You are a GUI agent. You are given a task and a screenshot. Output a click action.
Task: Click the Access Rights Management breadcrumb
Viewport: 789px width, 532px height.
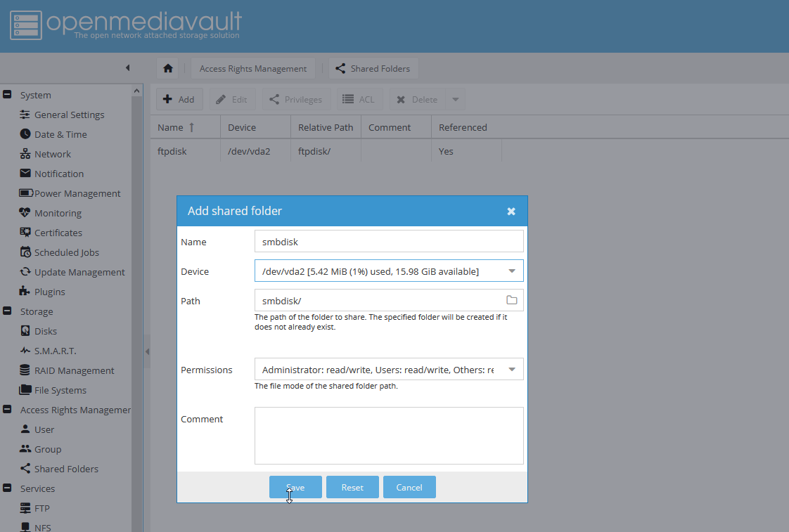coord(253,69)
